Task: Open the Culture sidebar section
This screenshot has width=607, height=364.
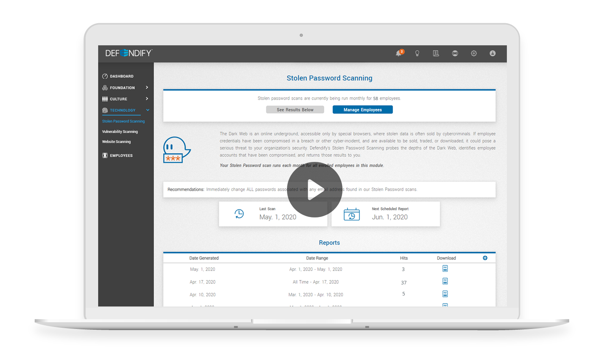Action: click(118, 99)
